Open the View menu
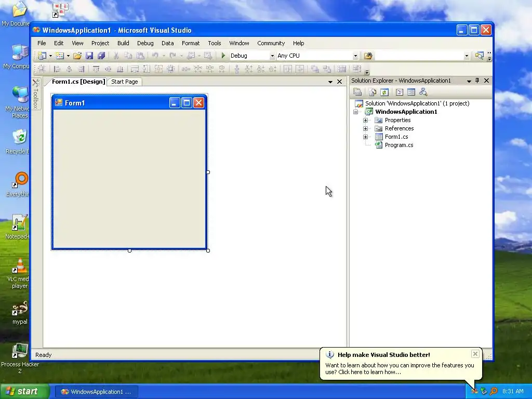532x399 pixels. 77,43
